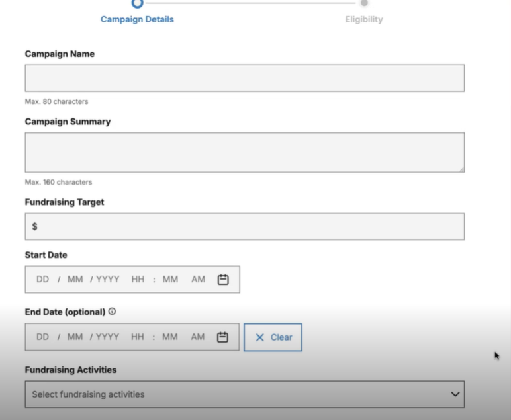Viewport: 511px width, 420px height.
Task: Select the AM period in End Date
Action: click(198, 337)
